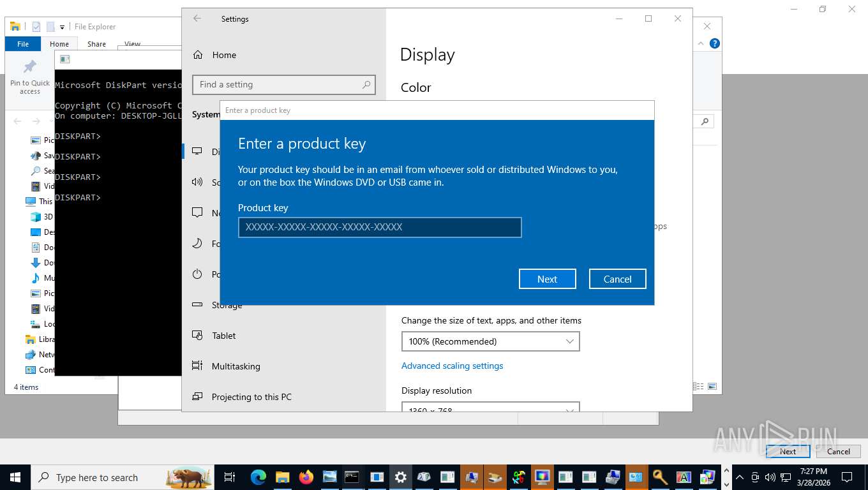Click the Cancel button in the bottom-right background window
Viewport: 868px width, 490px height.
[839, 451]
